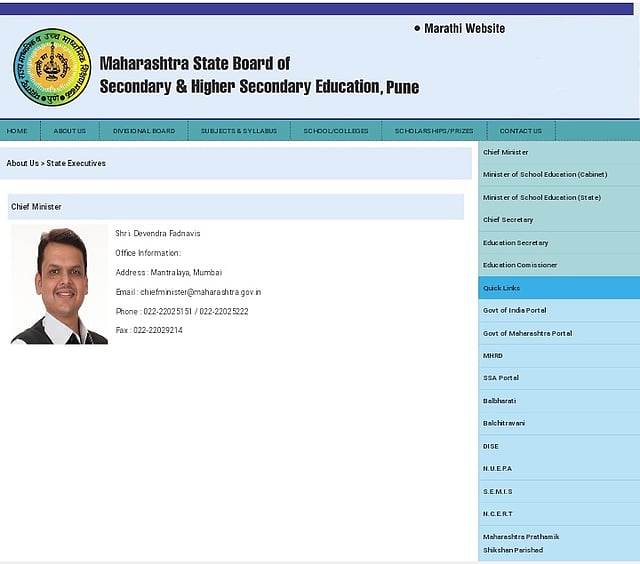Screen dimensions: 640x564
Task: Select DIVISIONAL BOARD in navigation bar
Action: [143, 131]
